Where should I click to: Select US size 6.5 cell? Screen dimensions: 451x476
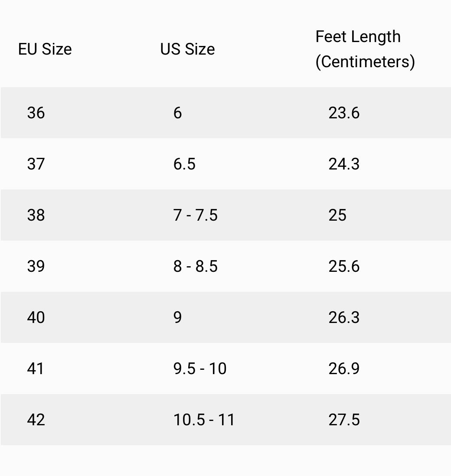tap(184, 164)
